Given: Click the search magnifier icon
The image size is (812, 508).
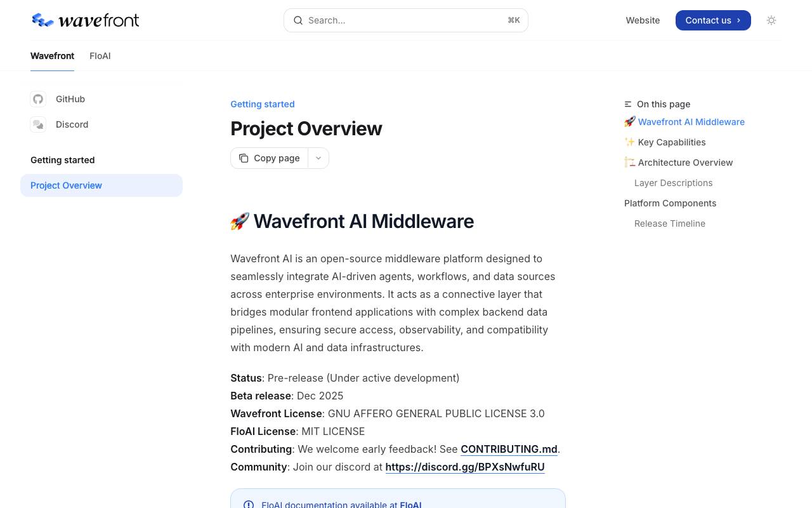Looking at the screenshot, I should point(298,20).
